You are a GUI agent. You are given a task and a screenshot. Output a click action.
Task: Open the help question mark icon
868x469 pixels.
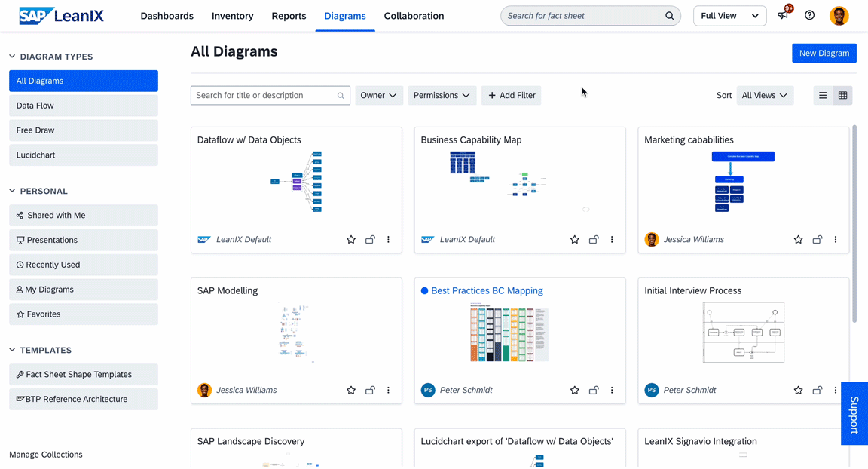(x=809, y=16)
